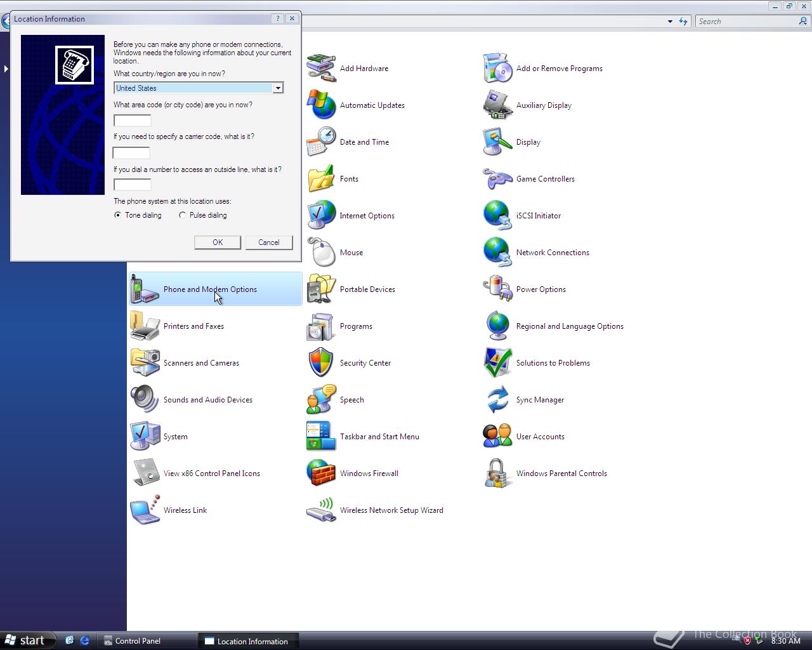
Task: Click the taskbar clock showing 8:30 AM
Action: pos(785,641)
